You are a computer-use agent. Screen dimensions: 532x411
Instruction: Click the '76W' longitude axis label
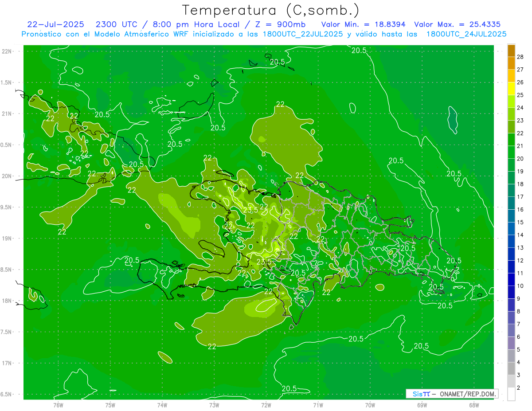pyautogui.click(x=58, y=405)
